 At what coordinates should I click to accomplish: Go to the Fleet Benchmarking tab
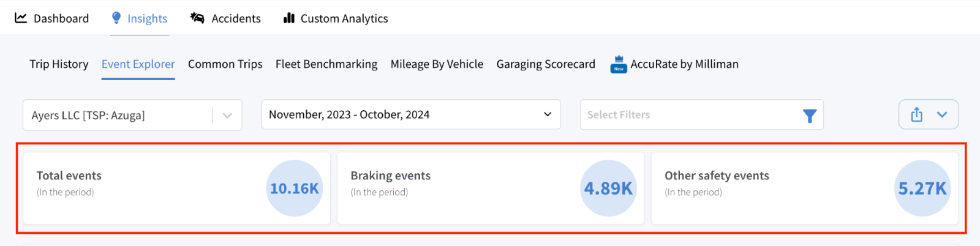click(x=326, y=64)
